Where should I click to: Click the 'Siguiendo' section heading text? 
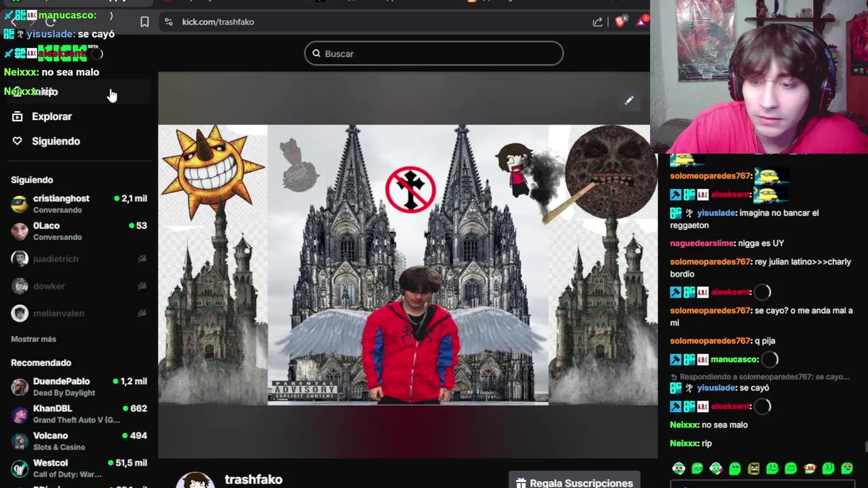32,180
